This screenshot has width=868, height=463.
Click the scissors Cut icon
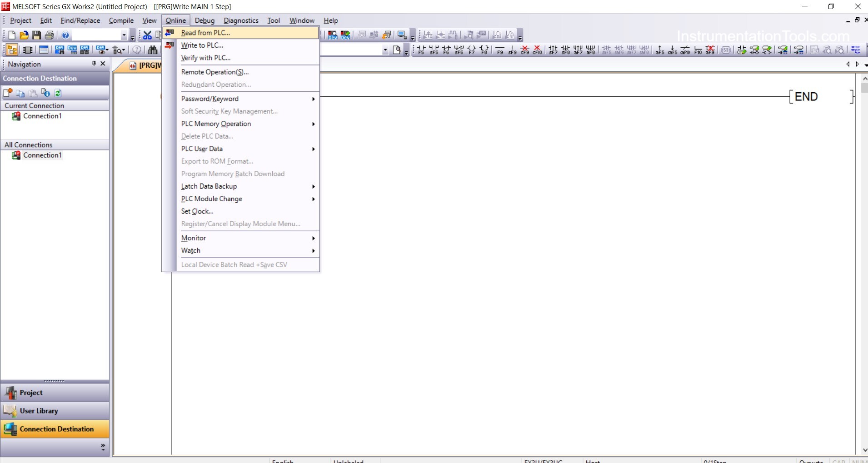click(147, 35)
